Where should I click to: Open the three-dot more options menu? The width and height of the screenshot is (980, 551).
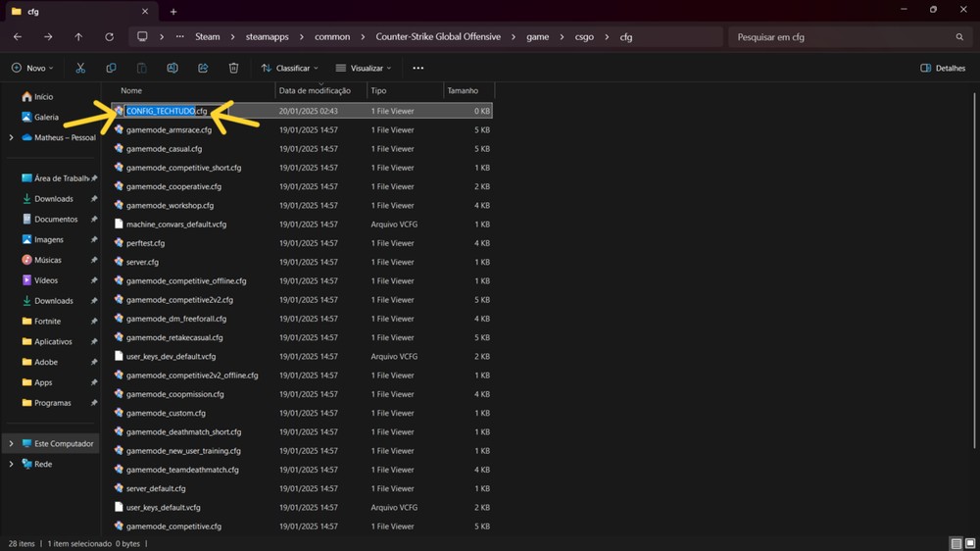[418, 69]
